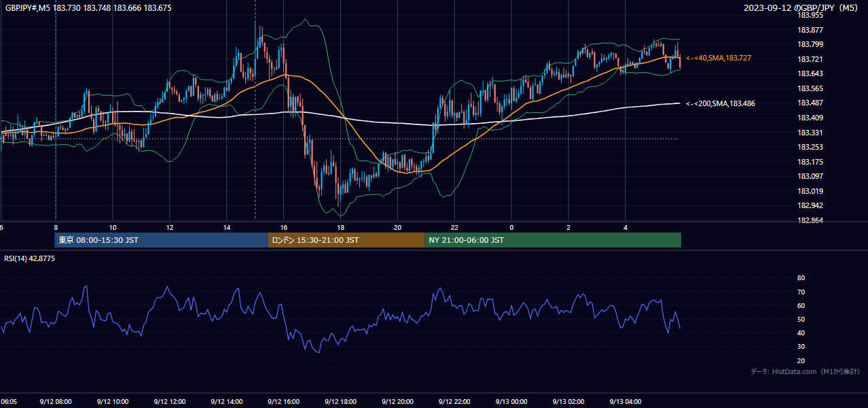Click RSI scale value 80
Image resolution: width=868 pixels, height=408 pixels.
click(801, 278)
